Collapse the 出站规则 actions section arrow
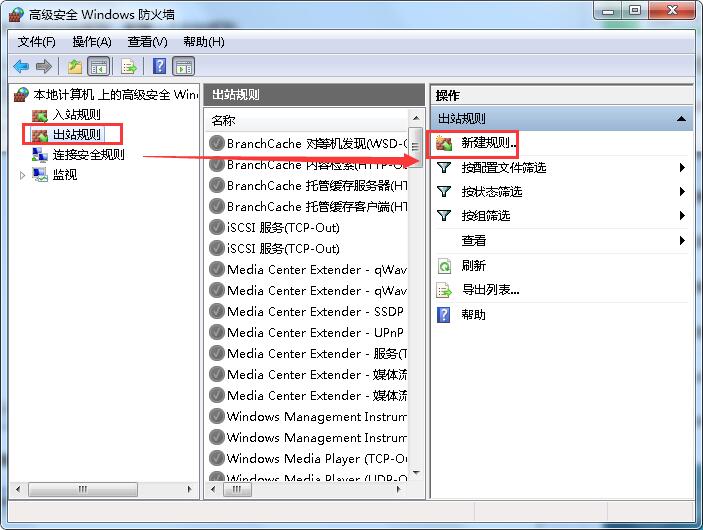Viewport: 703px width, 530px height. click(x=681, y=119)
